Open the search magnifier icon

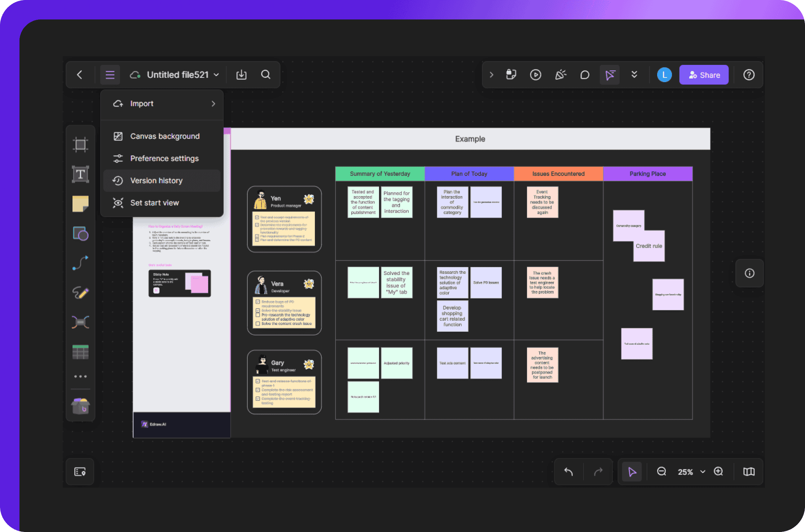pos(266,75)
